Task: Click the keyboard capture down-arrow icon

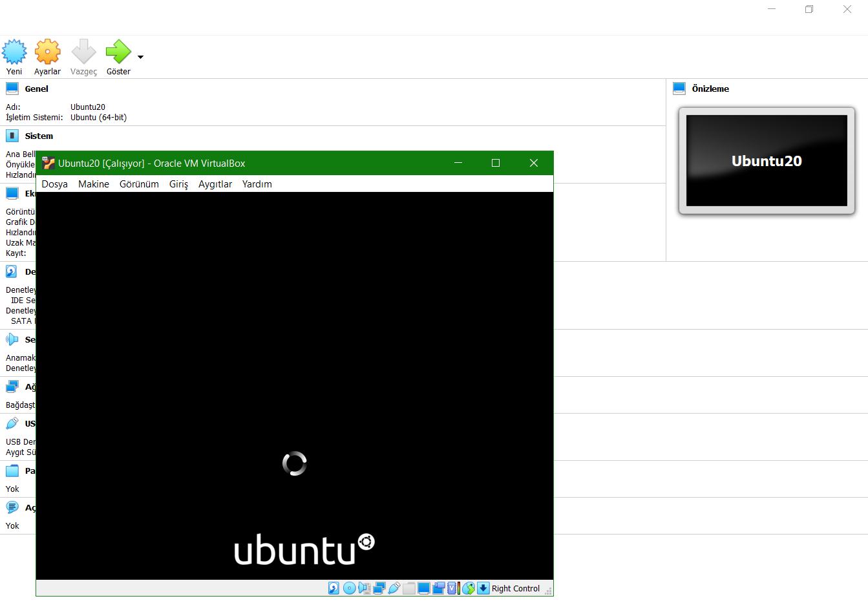Action: tap(483, 588)
